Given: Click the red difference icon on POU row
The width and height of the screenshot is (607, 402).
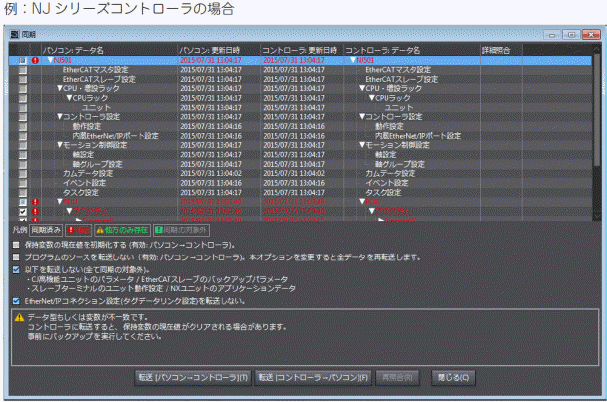Looking at the screenshot, I should (35, 202).
